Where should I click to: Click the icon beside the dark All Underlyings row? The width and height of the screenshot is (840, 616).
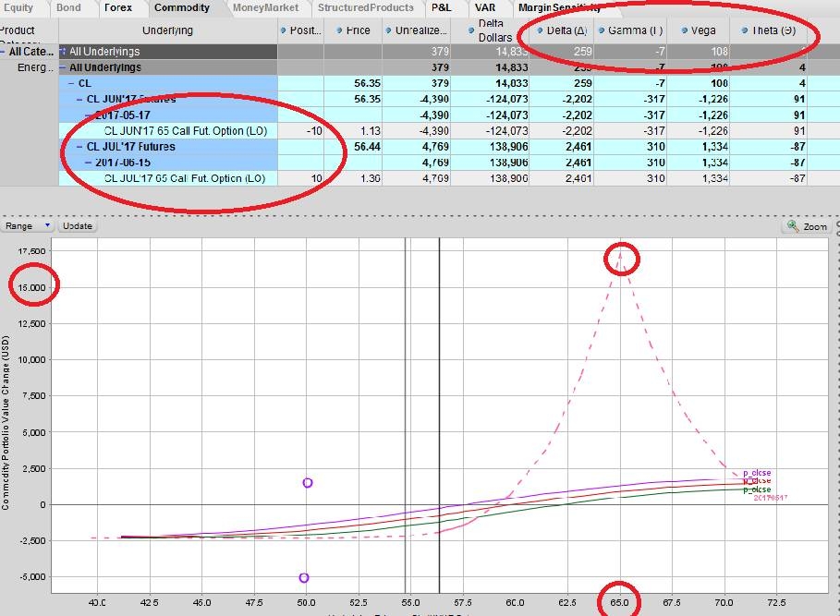[63, 52]
